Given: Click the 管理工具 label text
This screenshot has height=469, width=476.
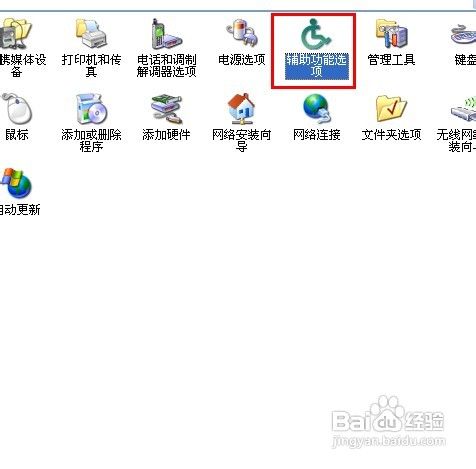Looking at the screenshot, I should (391, 60).
